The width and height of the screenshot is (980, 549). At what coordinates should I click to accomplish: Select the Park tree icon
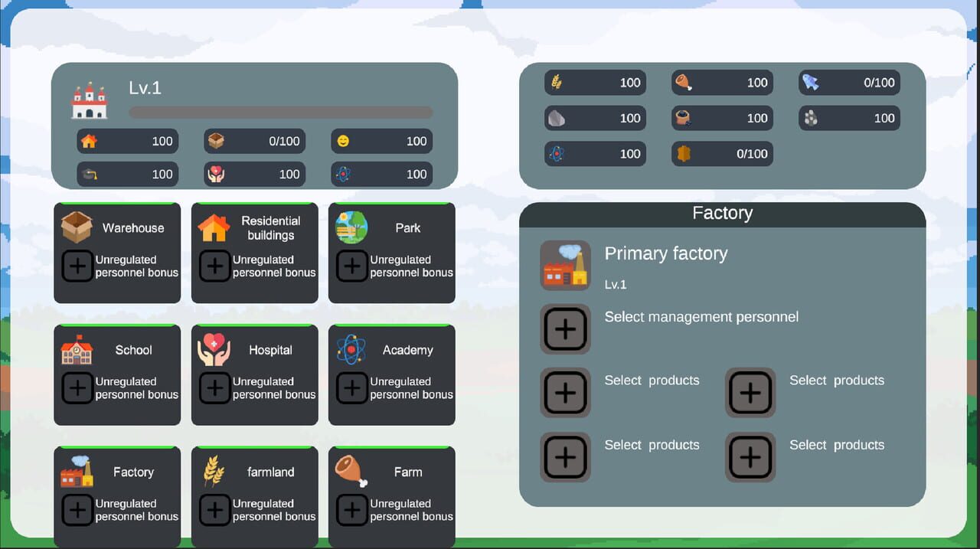tap(351, 227)
